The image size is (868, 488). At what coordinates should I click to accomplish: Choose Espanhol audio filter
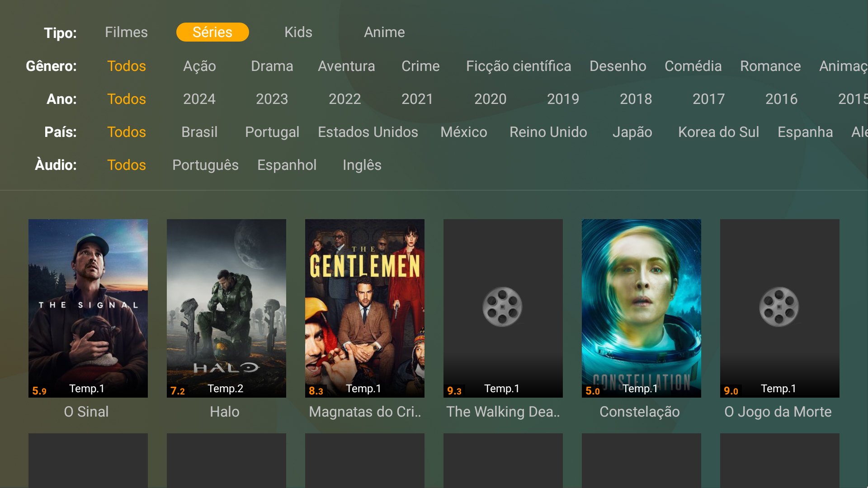point(287,165)
